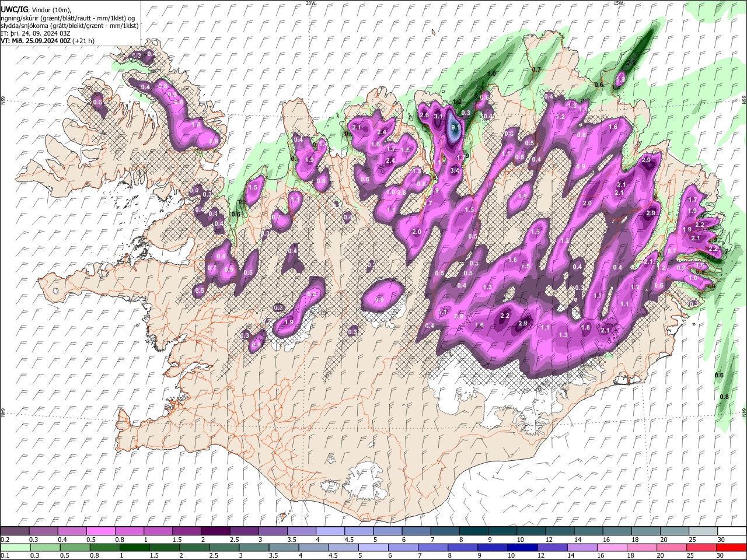
Task: Select the dark green rain-scale swatch between 1 and 1.5
Action: coord(135,548)
